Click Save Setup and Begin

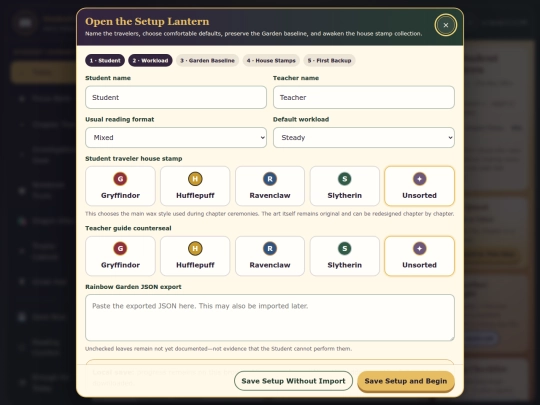406,381
